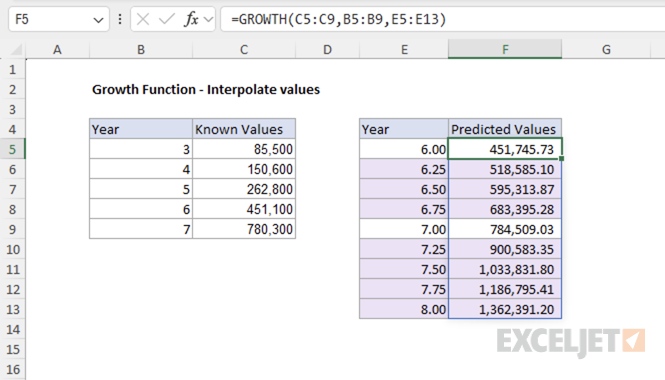Click the 'Predicted Values' header cell

pos(505,129)
